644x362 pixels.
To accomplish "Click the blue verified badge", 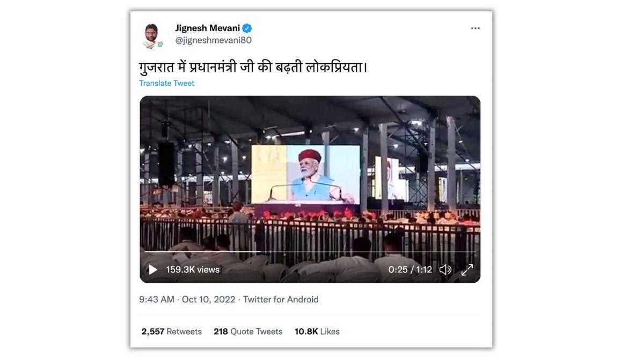I will point(247,28).
